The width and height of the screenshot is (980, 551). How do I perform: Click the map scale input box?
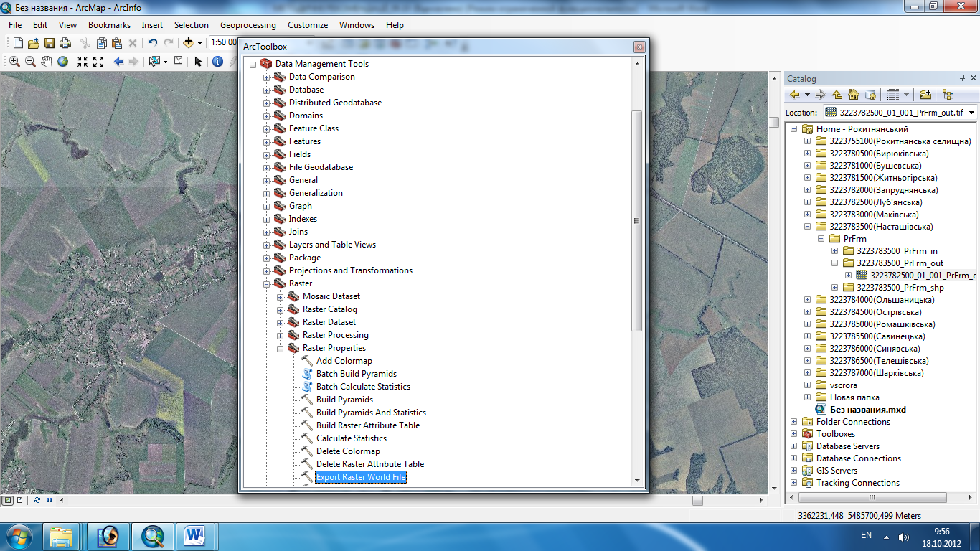click(223, 43)
